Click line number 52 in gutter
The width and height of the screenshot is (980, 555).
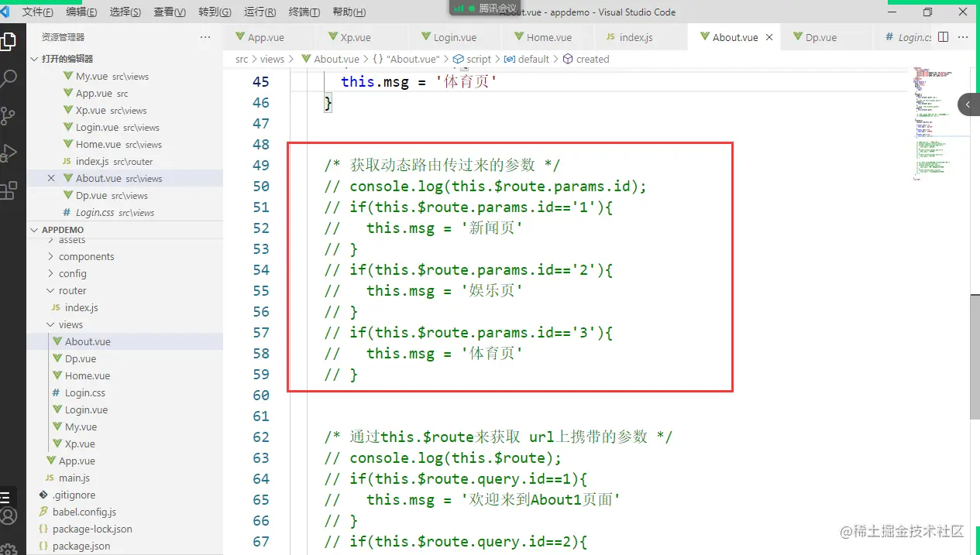click(x=261, y=228)
